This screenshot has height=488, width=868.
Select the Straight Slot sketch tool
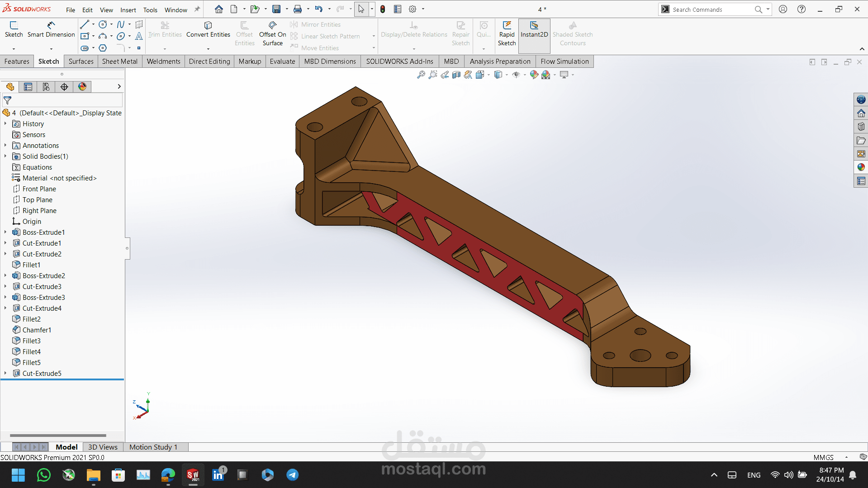pyautogui.click(x=85, y=48)
